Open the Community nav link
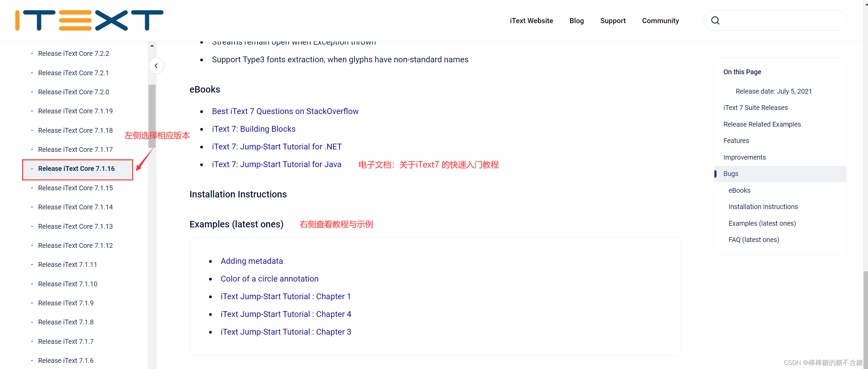This screenshot has height=369, width=868. [660, 21]
